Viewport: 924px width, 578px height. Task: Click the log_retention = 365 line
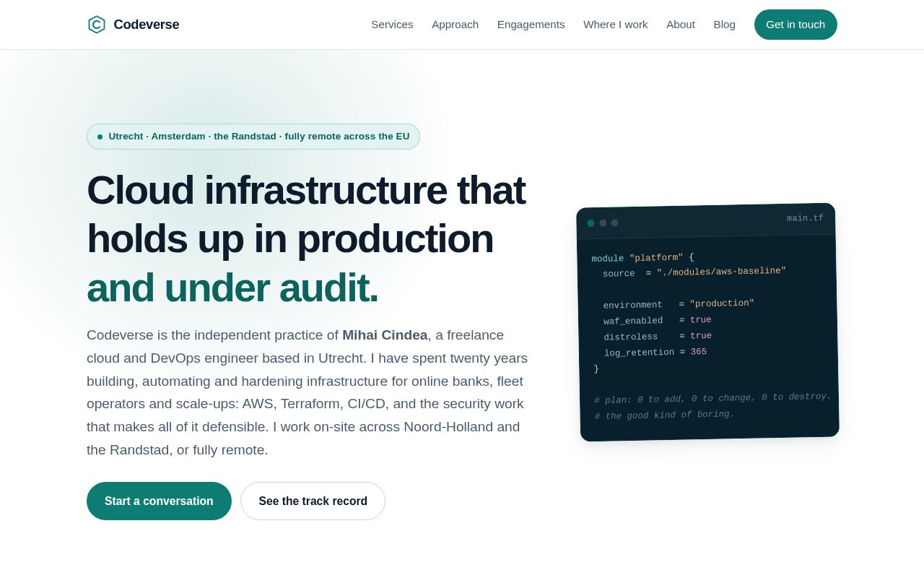[x=655, y=353]
